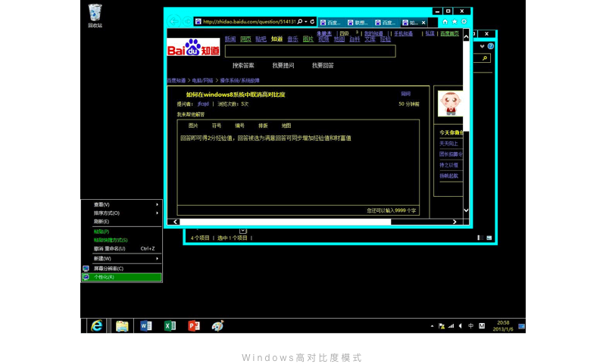Click Baidu Zhidao logo
606x364 pixels.
[x=193, y=47]
